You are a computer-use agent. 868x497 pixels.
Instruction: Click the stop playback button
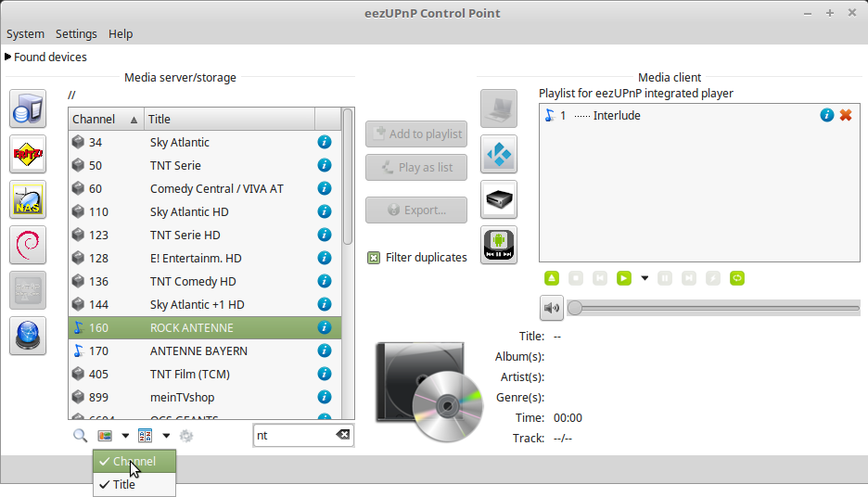pyautogui.click(x=576, y=278)
